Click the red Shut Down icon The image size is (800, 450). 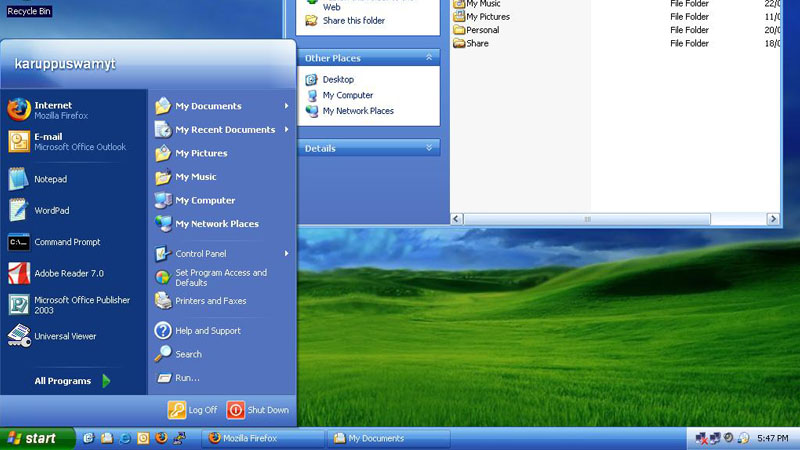tap(236, 410)
